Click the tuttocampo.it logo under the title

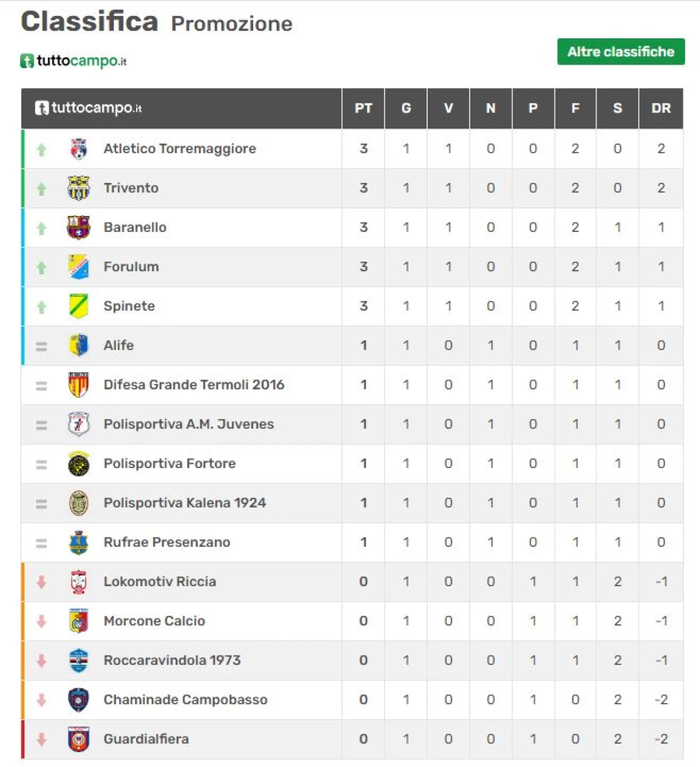click(x=73, y=61)
